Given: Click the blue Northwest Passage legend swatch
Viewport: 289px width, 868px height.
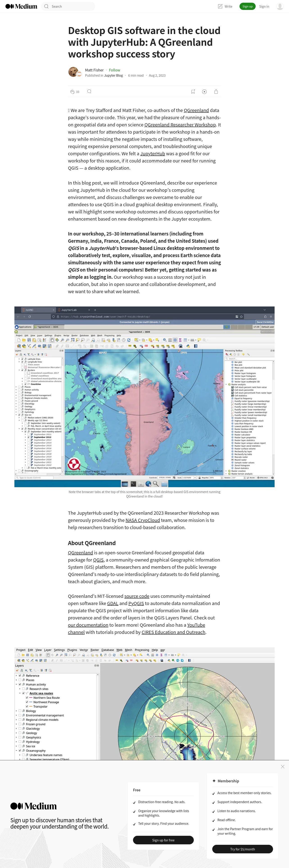Looking at the screenshot, I should click(31, 702).
